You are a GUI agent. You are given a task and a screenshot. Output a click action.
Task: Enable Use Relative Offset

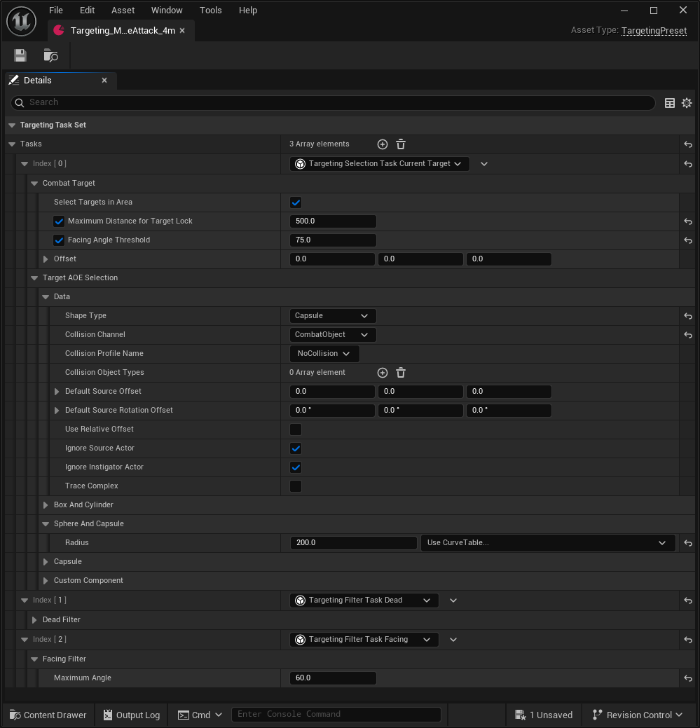click(296, 430)
